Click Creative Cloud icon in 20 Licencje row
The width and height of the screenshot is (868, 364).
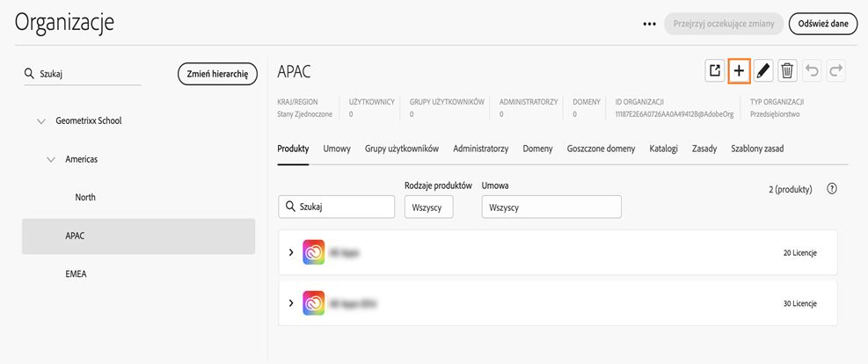point(314,252)
